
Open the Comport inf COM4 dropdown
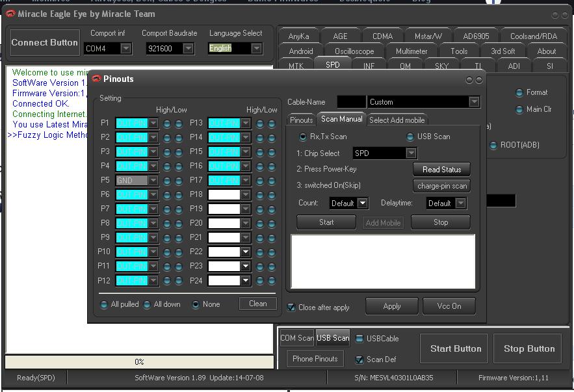coord(126,48)
